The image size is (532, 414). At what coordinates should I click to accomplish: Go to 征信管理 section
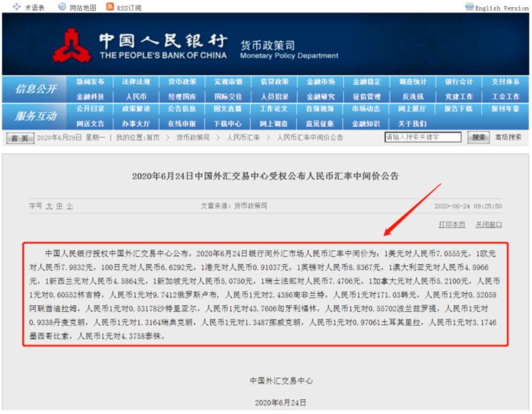pyautogui.click(x=367, y=97)
